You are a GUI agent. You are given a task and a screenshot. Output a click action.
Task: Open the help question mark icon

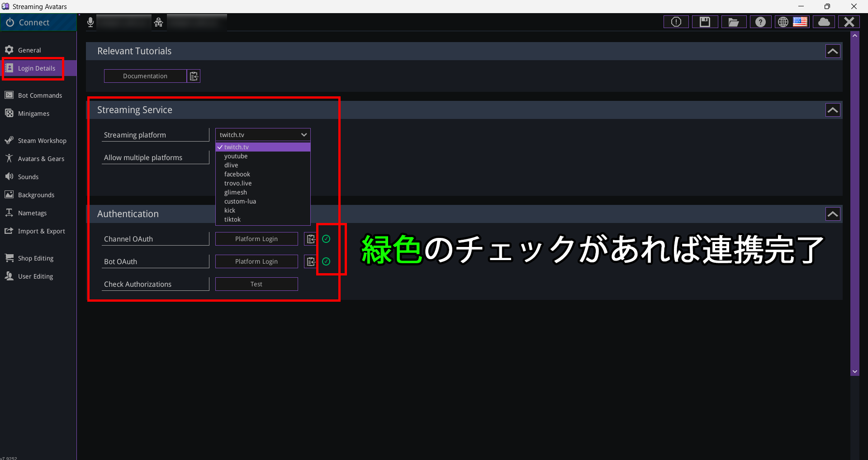pyautogui.click(x=760, y=21)
